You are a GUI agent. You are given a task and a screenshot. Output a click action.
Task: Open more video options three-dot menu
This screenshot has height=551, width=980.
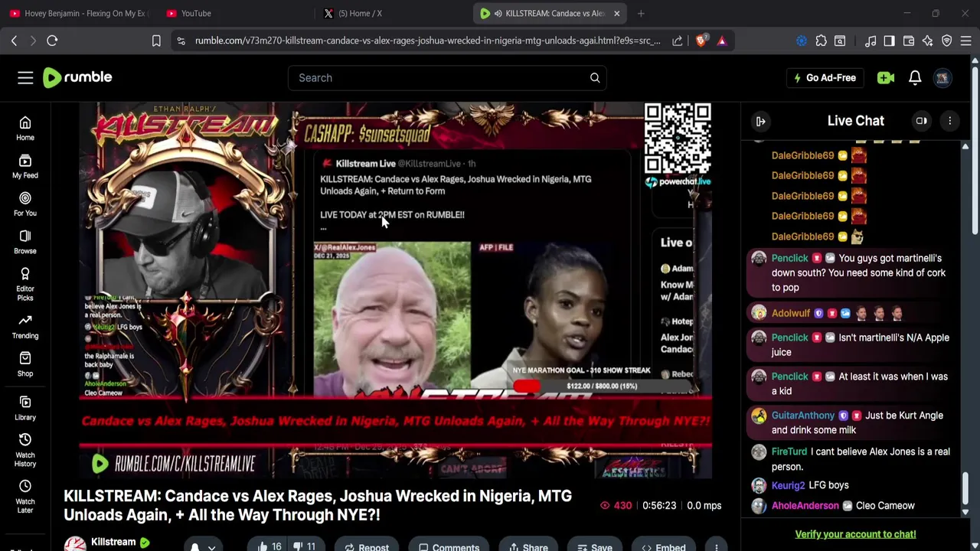tap(716, 546)
